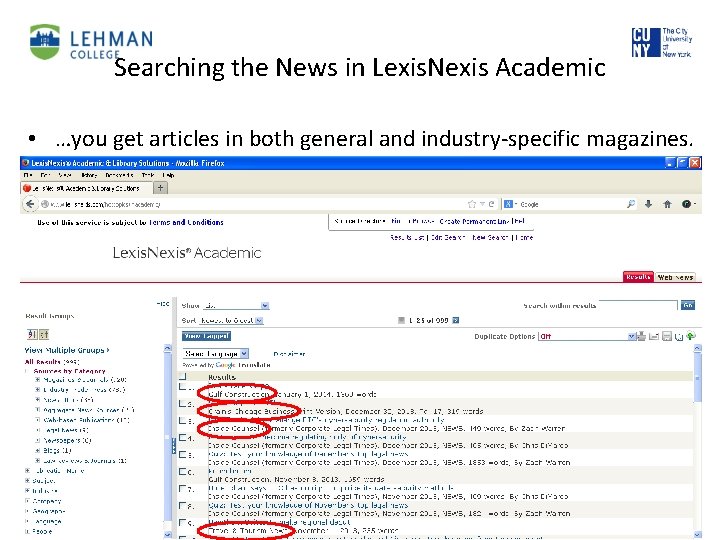Switch to the Results tab
720x540 pixels.
tap(638, 277)
